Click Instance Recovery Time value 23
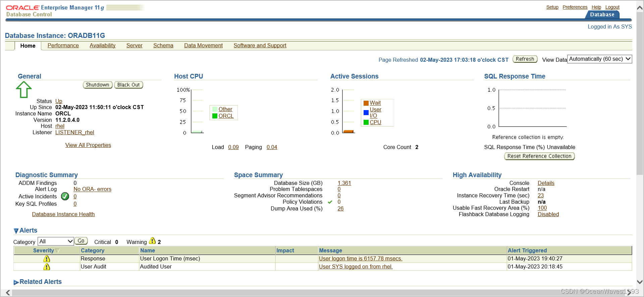 pyautogui.click(x=541, y=196)
